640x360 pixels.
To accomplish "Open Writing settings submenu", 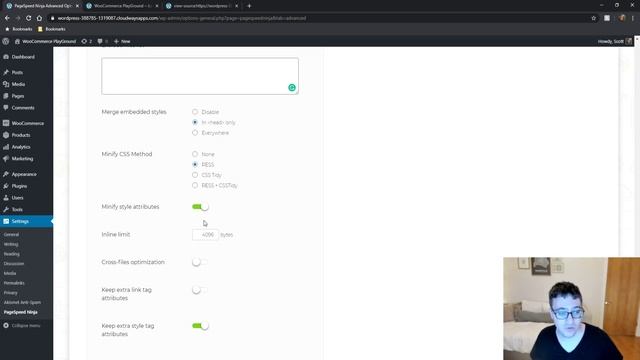I will click(x=11, y=244).
